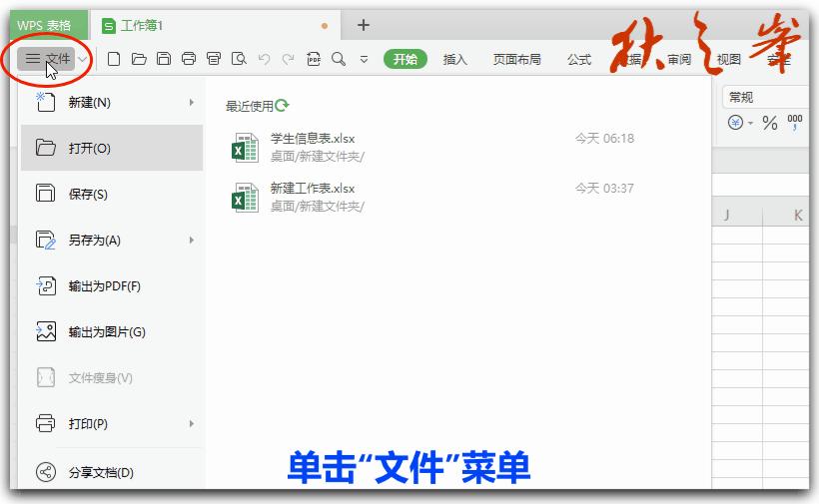Expand the 另存为(A) submenu arrow
The height and width of the screenshot is (504, 819).
pos(192,240)
